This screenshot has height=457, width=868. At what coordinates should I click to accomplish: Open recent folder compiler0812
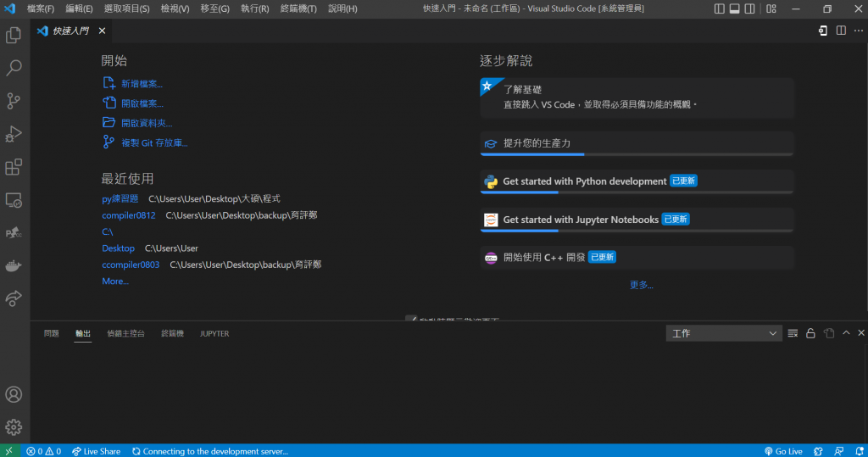click(129, 215)
